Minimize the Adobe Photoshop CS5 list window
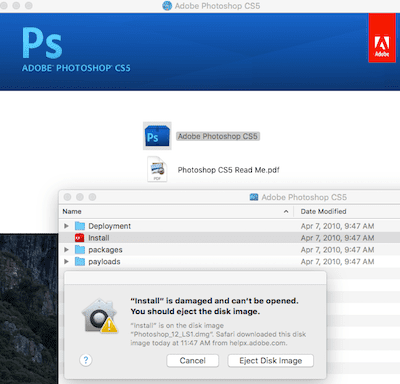The height and width of the screenshot is (384, 400). [80, 197]
